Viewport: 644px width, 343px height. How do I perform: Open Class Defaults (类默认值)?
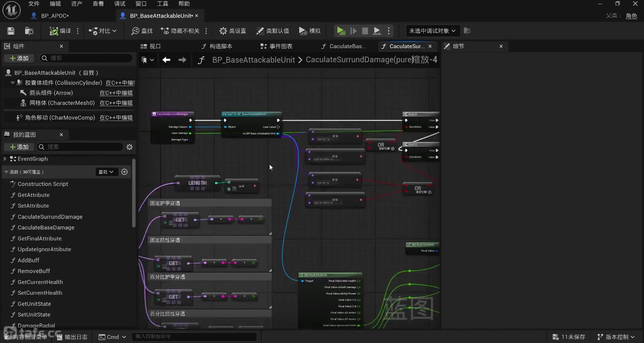click(272, 31)
